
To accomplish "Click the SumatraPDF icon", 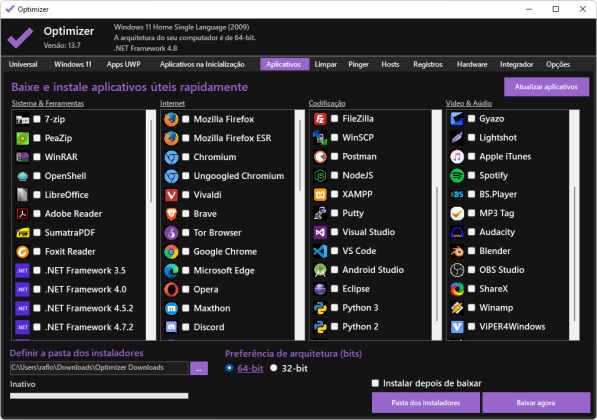I will [22, 233].
